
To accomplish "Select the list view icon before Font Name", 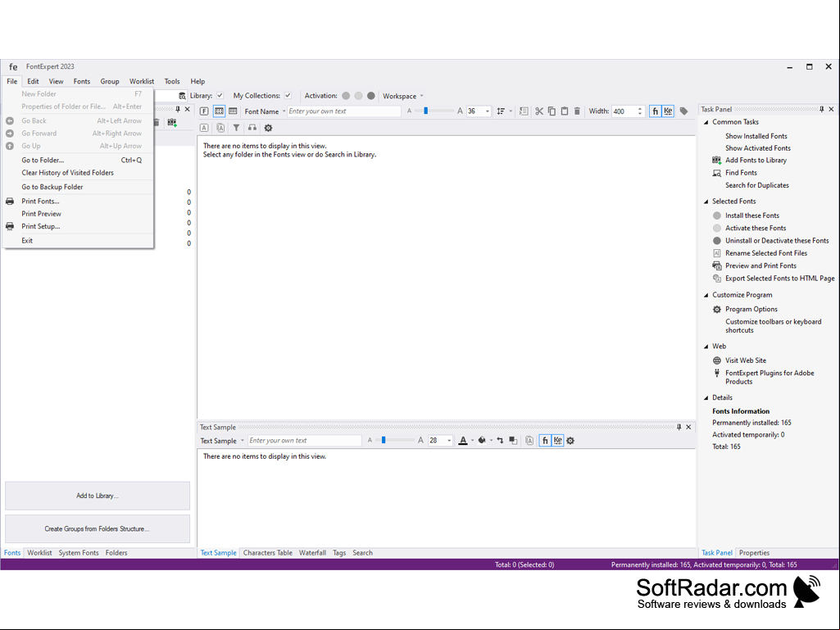I will pos(233,111).
